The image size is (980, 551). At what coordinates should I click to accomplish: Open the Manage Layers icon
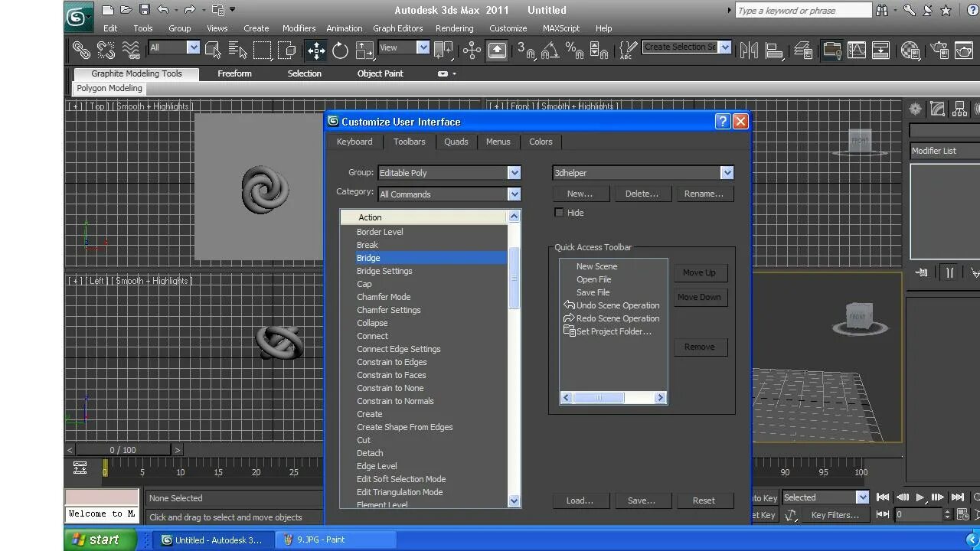803,51
